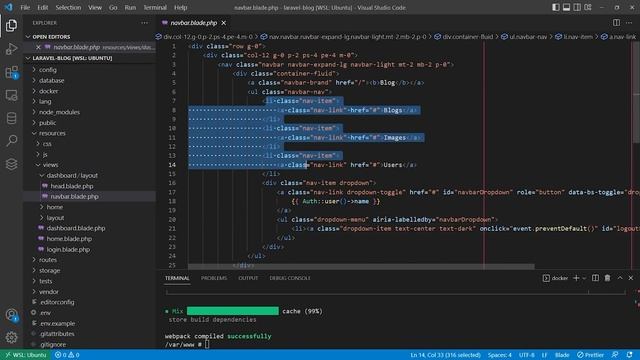Close navbar.blade.php in Open Editors
The width and height of the screenshot is (640, 360).
click(38, 47)
